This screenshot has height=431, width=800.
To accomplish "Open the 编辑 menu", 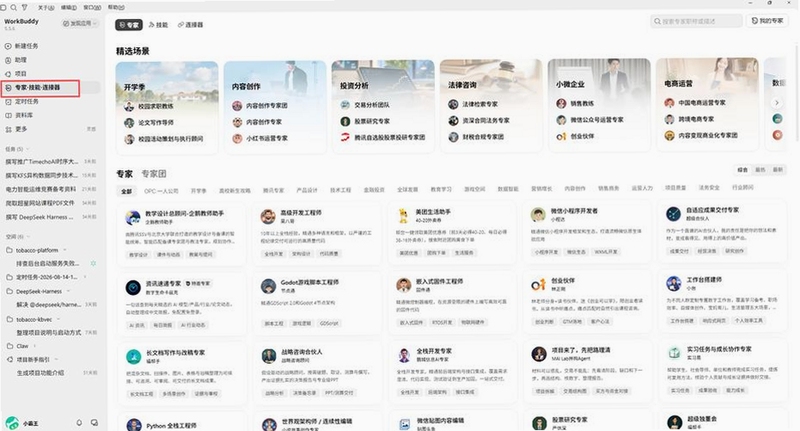I will (x=69, y=8).
